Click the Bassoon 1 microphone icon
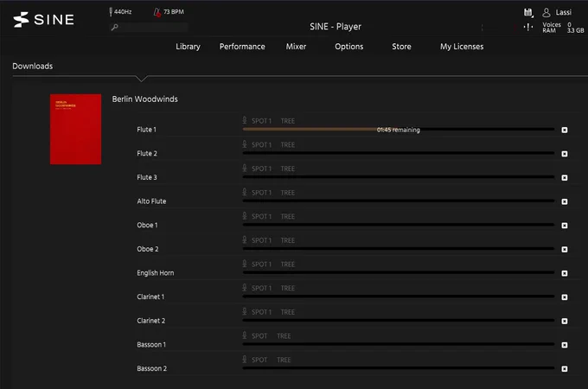This screenshot has width=588, height=389. pos(245,335)
